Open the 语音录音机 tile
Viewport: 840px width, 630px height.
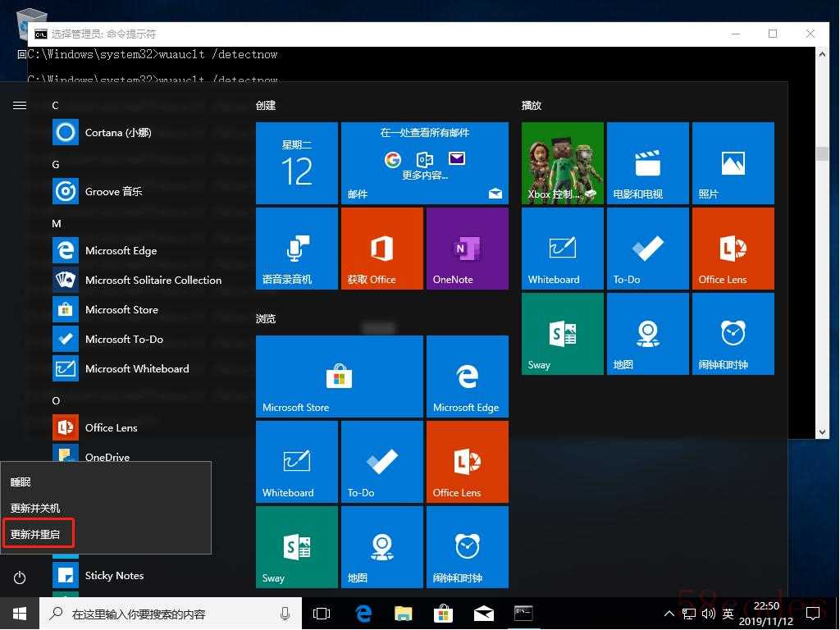pyautogui.click(x=297, y=249)
